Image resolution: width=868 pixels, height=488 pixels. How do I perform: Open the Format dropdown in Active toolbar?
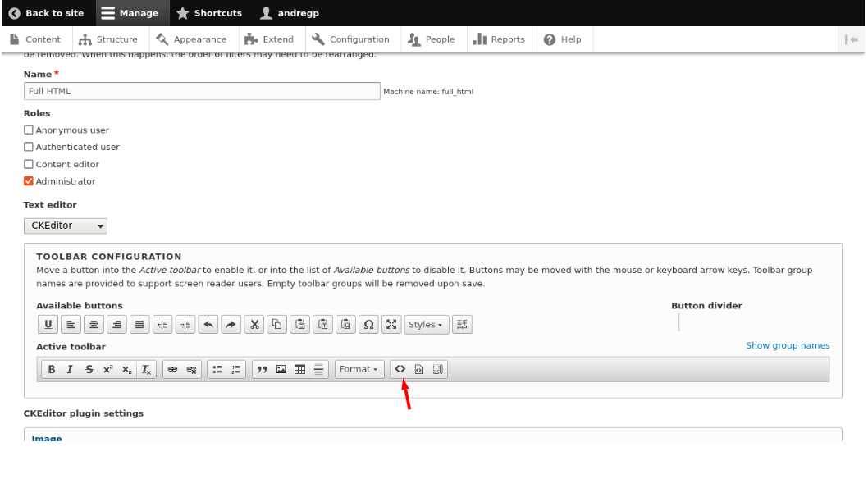359,369
